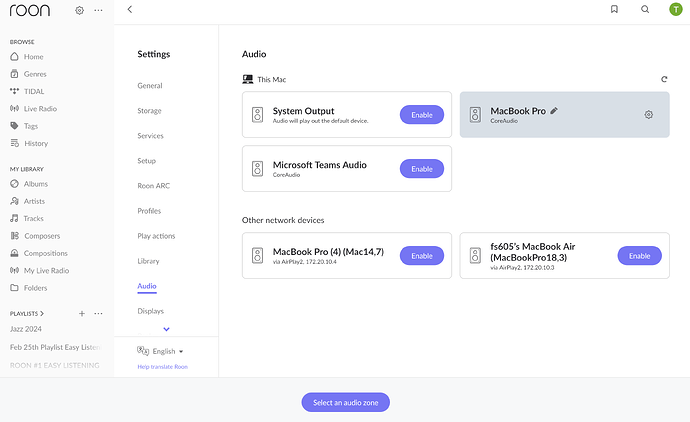This screenshot has width=690, height=422.
Task: Select Library settings tab
Action: (148, 261)
